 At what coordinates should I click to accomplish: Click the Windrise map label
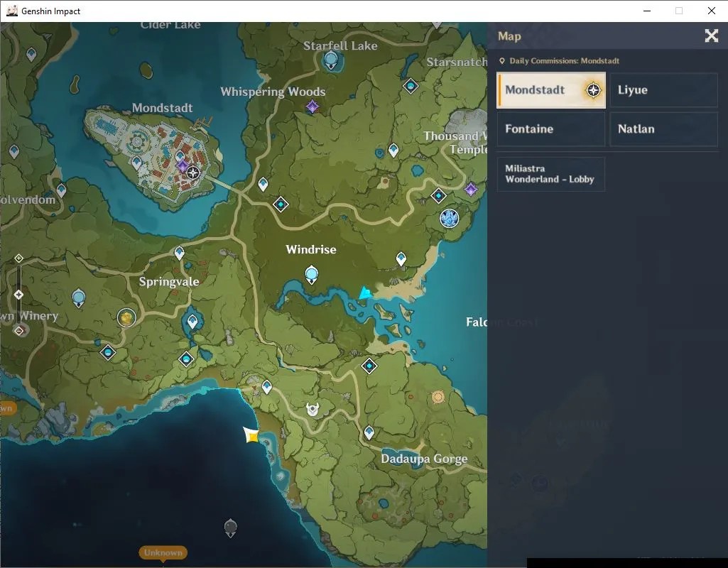point(311,250)
